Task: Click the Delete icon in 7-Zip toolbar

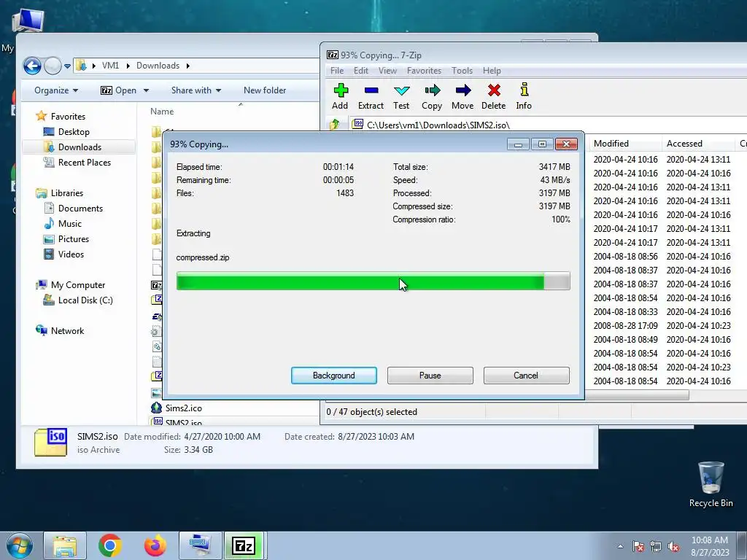Action: click(494, 90)
